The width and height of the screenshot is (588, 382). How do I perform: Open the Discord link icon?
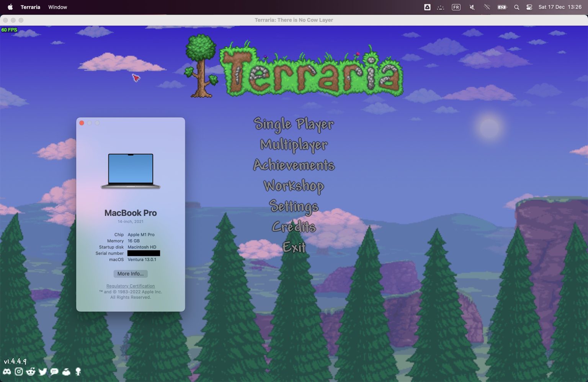(7, 372)
